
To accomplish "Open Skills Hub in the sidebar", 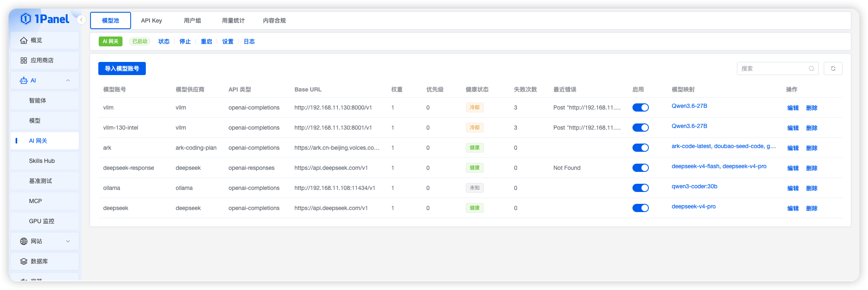I will (45, 161).
